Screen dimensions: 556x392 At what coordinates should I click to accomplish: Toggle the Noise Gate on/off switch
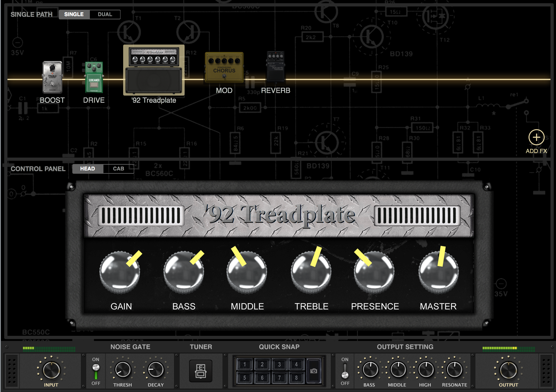pos(96,371)
